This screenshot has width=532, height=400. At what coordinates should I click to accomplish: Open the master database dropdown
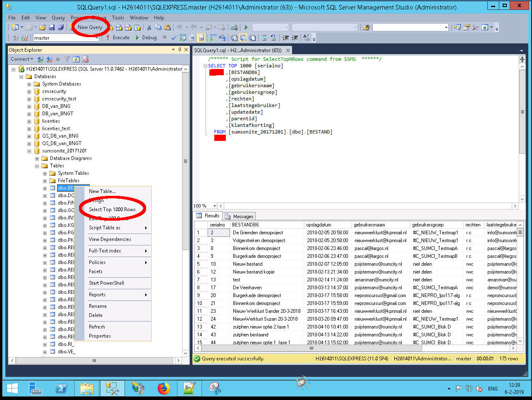(x=97, y=38)
